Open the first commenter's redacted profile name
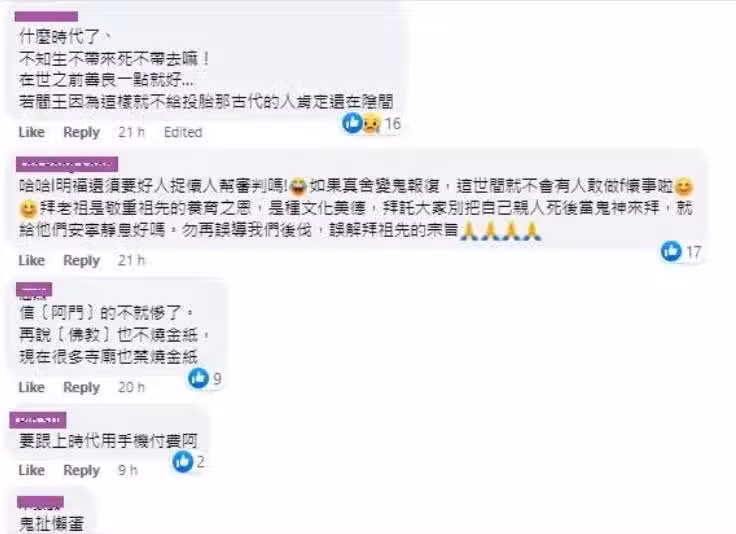The width and height of the screenshot is (736, 534). 46,17
